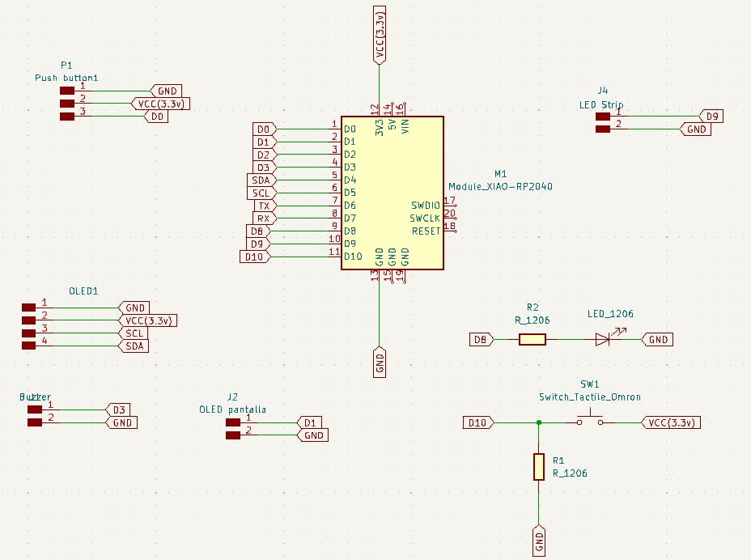
Task: Select the 'J4' reference text
Action: click(x=603, y=90)
